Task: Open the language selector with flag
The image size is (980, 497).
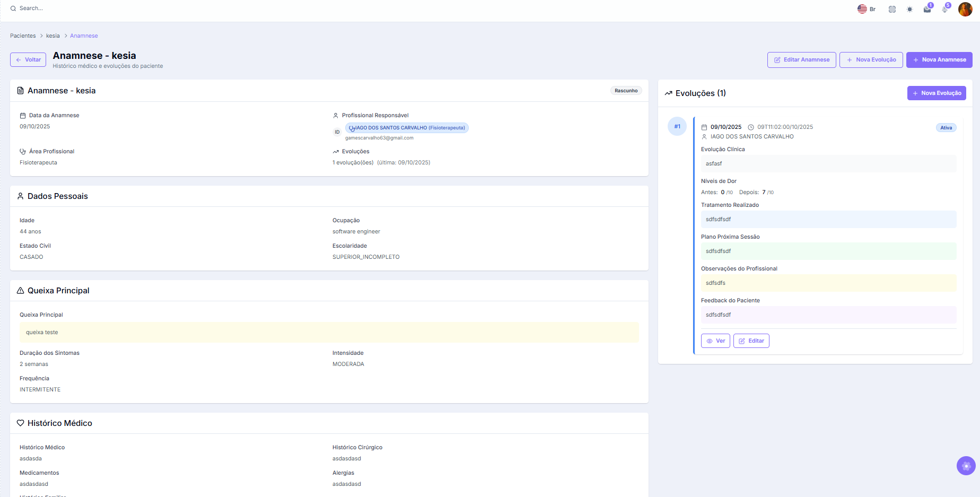Action: (x=866, y=9)
